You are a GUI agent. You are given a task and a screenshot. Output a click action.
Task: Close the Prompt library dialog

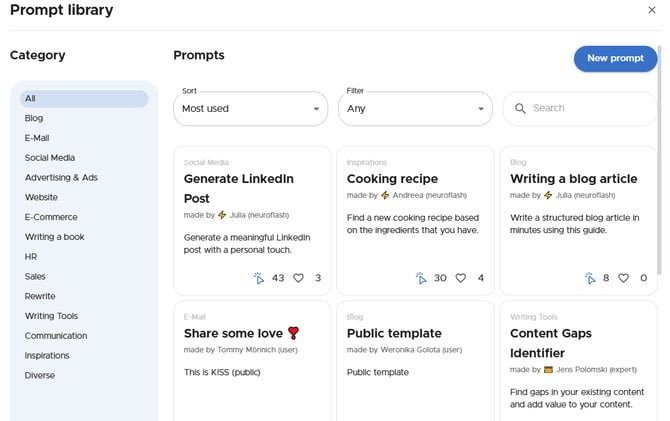coord(652,10)
